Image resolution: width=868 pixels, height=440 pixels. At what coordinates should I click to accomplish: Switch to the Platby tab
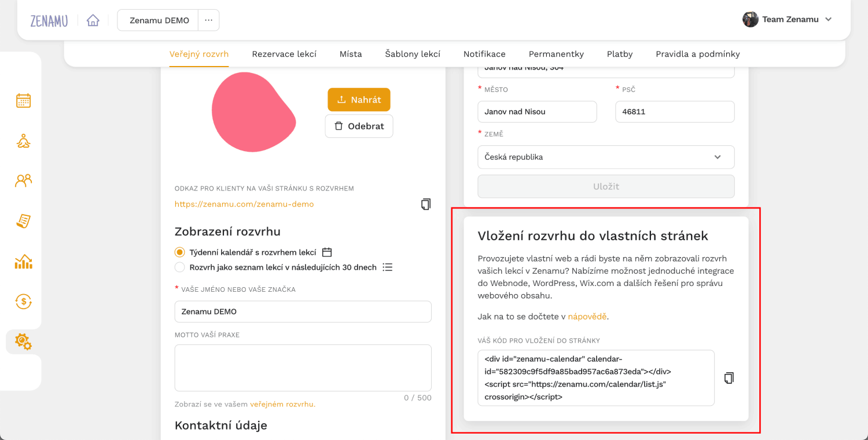620,54
